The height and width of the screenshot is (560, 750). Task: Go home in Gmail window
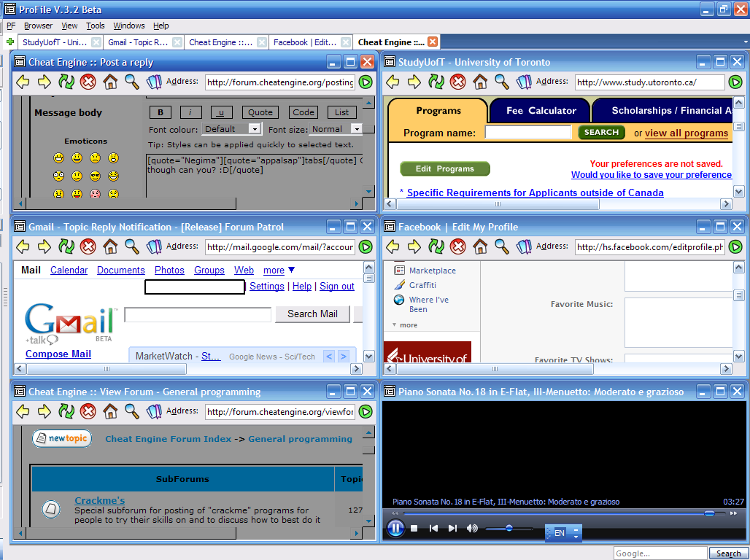coord(110,246)
